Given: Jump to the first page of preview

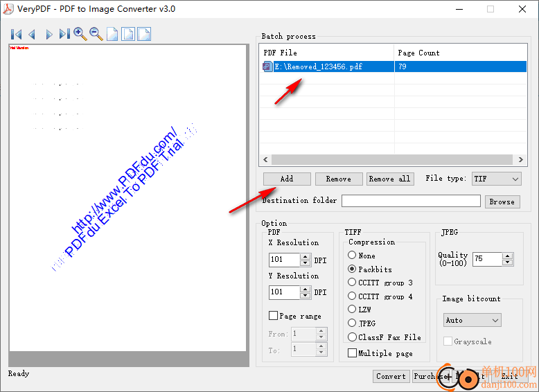Looking at the screenshot, I should click(16, 35).
